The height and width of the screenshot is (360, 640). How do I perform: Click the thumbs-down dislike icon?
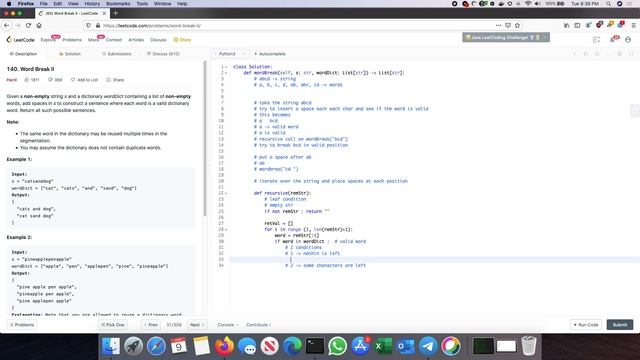point(50,80)
